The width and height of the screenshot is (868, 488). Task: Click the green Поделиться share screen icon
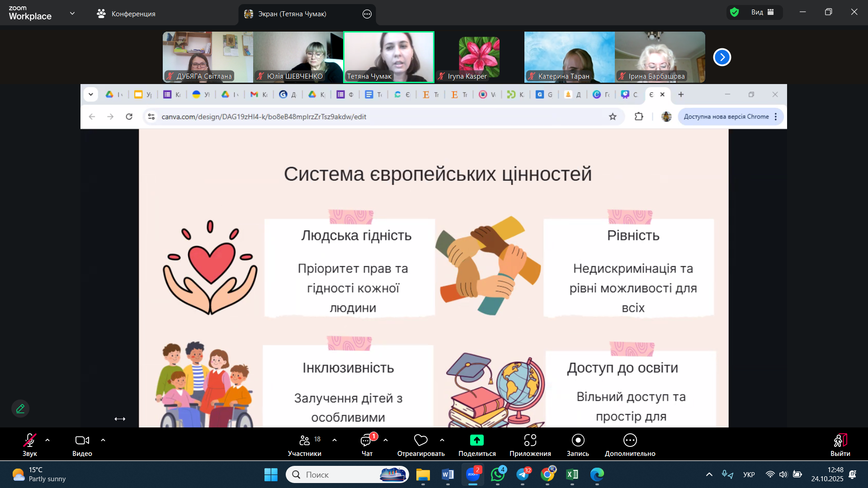476,441
